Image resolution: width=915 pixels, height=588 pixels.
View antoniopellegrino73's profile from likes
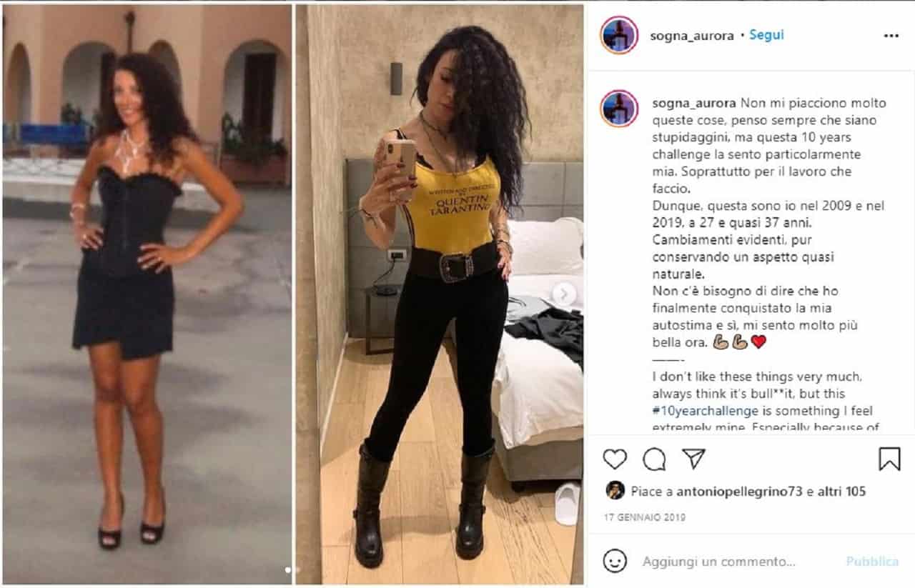(738, 492)
